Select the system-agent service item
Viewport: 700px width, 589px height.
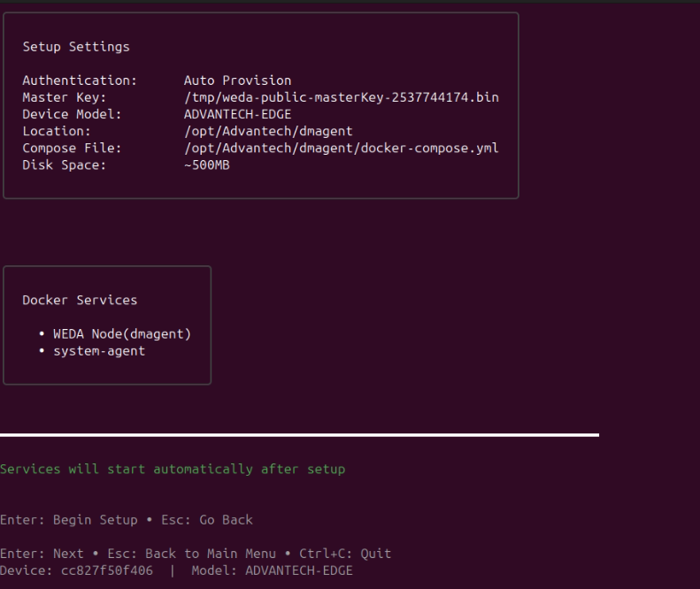click(x=99, y=351)
